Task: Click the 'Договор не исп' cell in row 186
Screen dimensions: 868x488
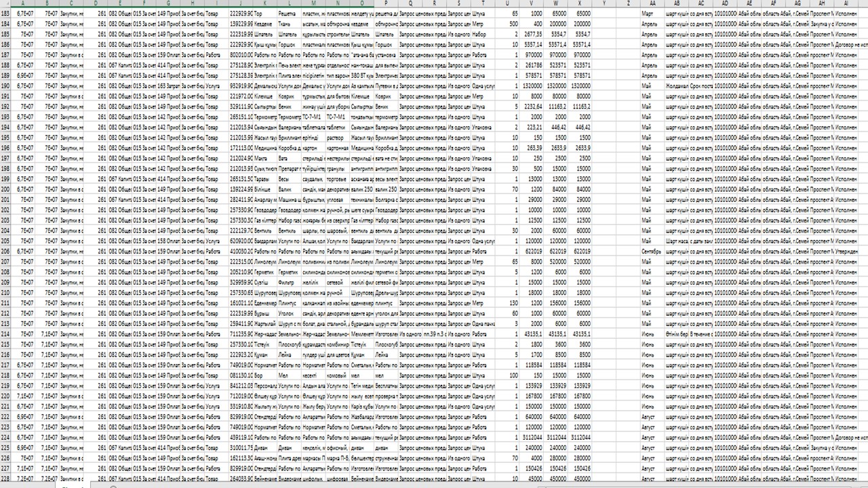Action: pos(851,44)
